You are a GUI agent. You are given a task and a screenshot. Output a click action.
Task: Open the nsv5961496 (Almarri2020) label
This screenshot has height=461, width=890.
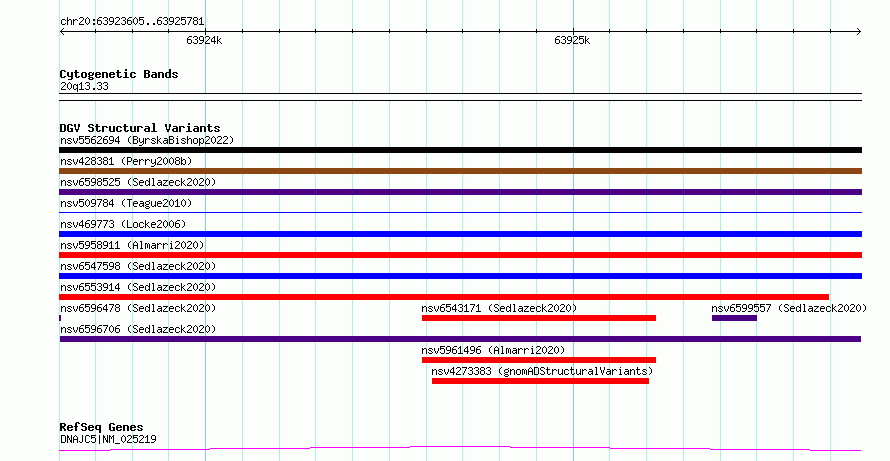493,350
